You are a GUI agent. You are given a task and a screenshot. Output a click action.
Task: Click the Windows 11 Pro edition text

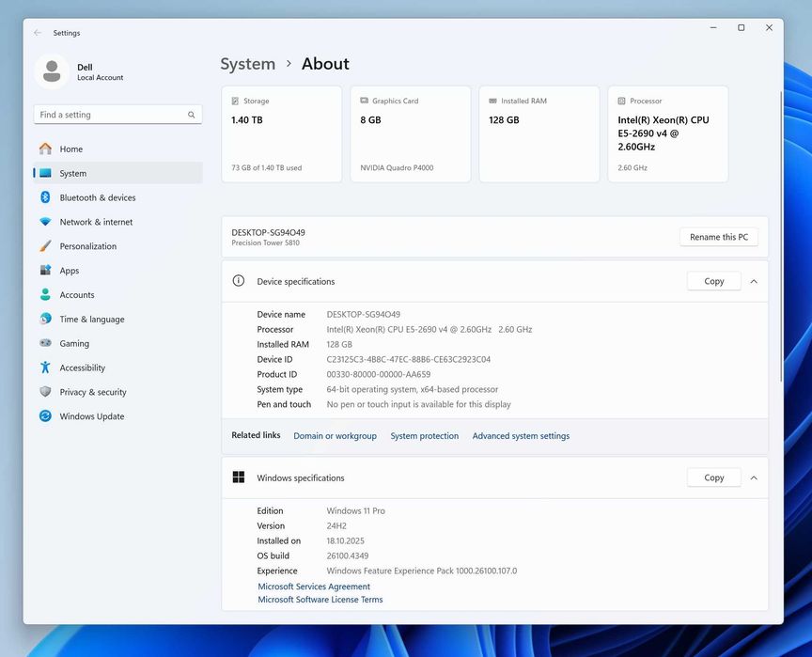coord(355,510)
